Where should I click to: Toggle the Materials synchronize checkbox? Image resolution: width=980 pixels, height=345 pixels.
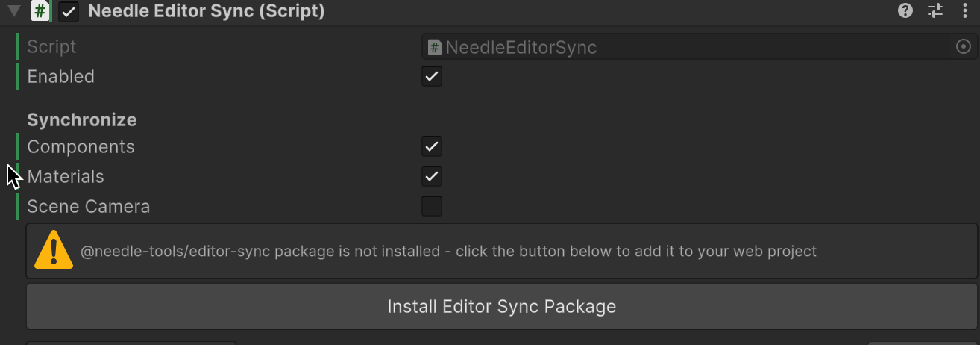click(432, 176)
